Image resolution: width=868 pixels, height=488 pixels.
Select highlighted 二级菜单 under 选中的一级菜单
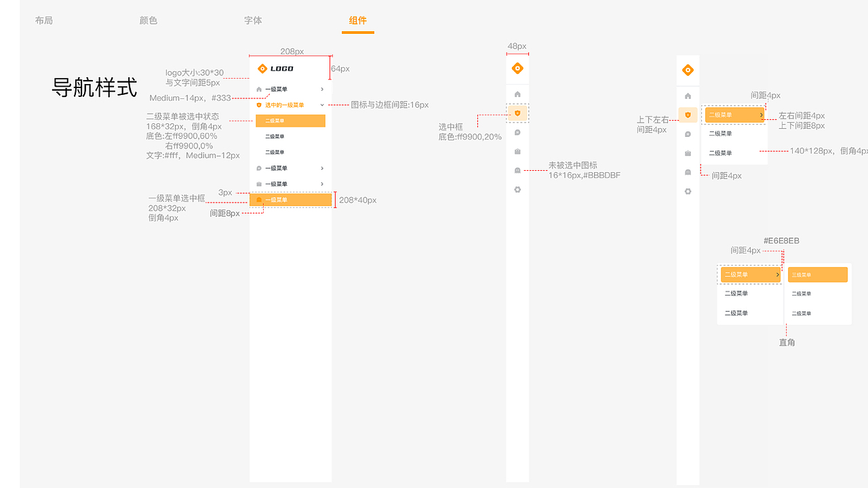coord(290,121)
